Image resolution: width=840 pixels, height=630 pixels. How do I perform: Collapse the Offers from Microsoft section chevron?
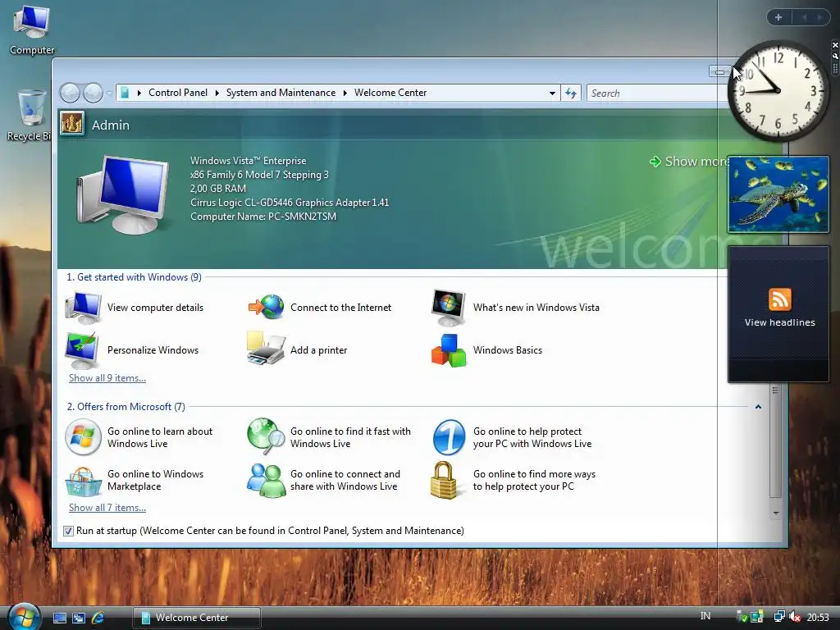pyautogui.click(x=758, y=407)
